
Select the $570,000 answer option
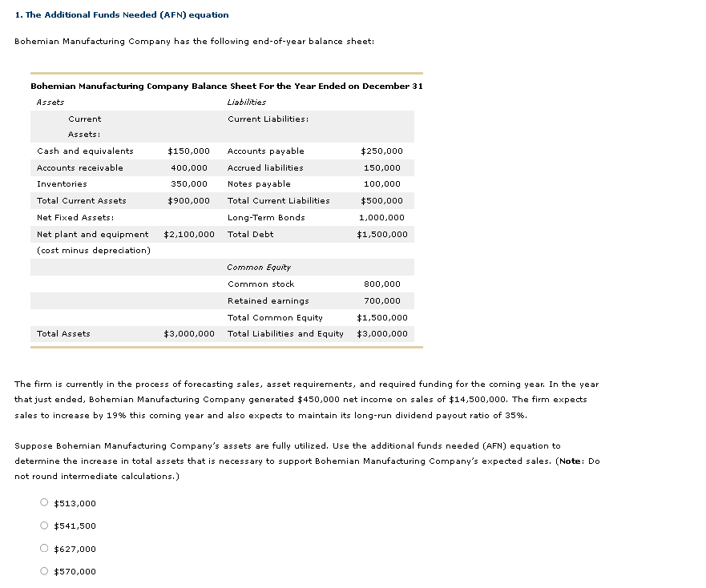46,571
